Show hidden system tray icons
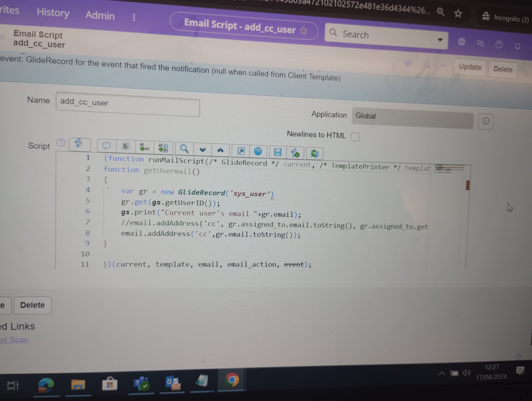Viewport: 532px width, 401px height. (x=442, y=373)
